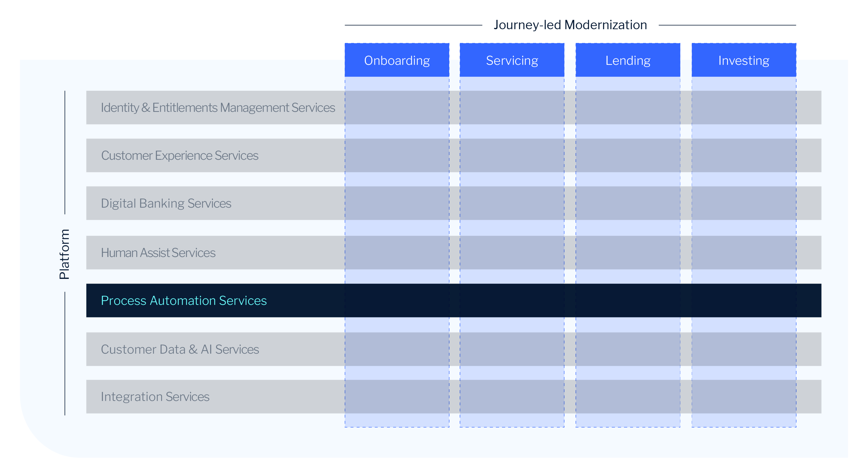Click the vertical Platform label

[x=64, y=254]
